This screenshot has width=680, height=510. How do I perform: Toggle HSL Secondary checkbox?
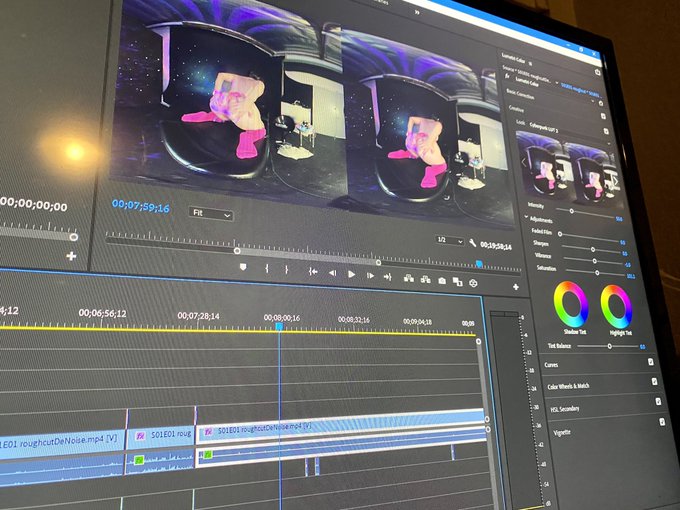pos(658,402)
